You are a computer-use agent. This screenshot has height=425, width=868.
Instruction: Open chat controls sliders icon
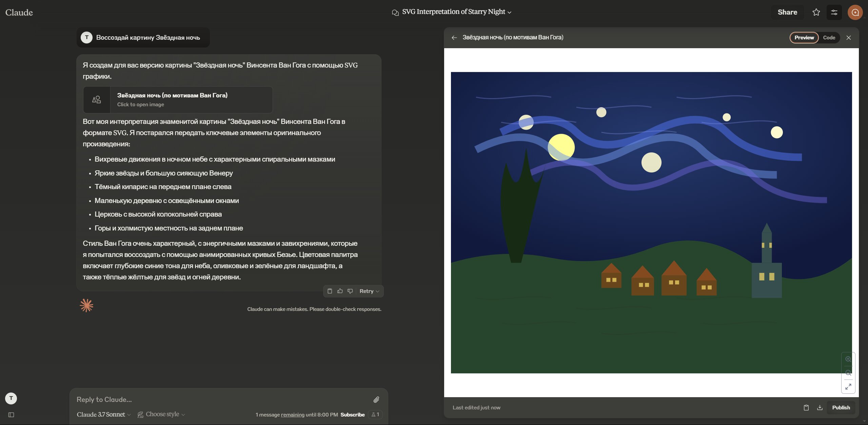pos(834,12)
